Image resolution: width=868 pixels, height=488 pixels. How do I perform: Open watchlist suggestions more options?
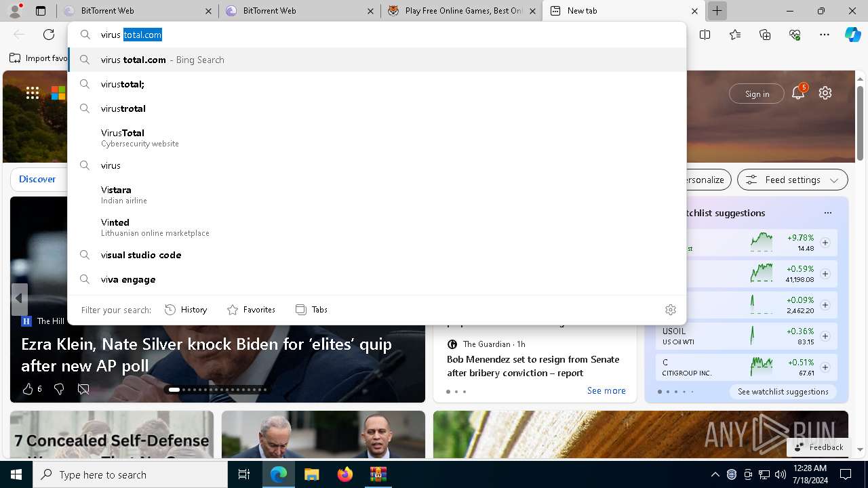coord(827,213)
